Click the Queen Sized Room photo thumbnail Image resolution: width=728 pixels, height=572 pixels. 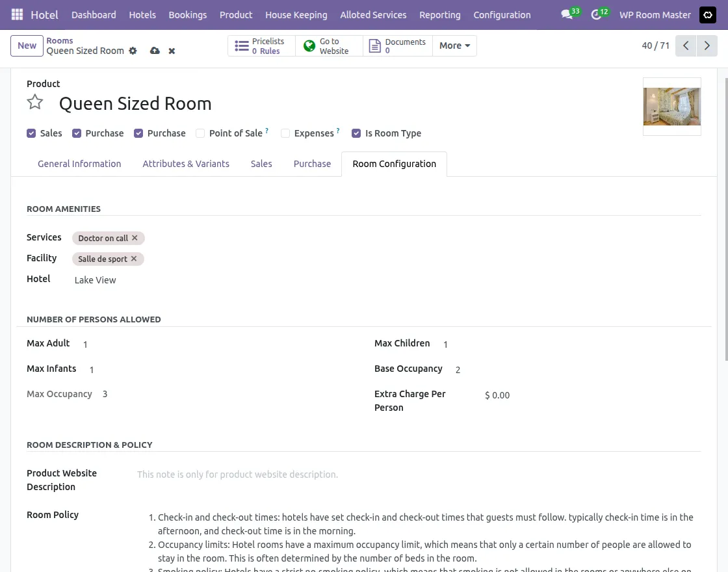pyautogui.click(x=671, y=106)
